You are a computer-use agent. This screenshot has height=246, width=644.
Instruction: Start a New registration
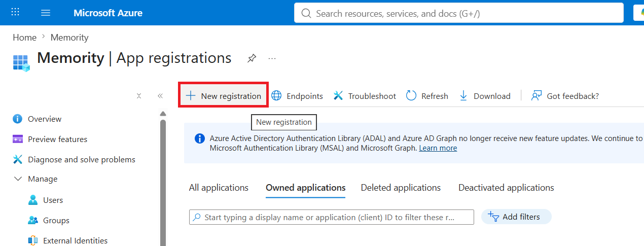click(x=223, y=96)
